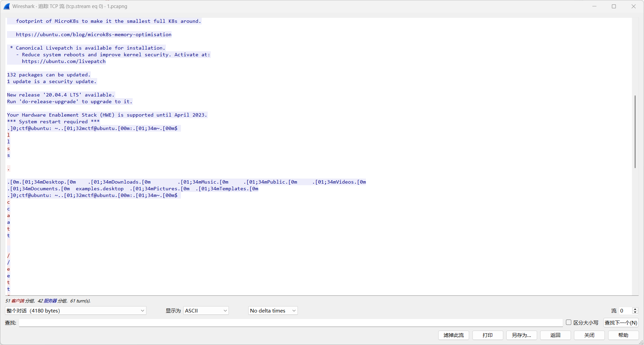The image size is (644, 345).
Task: Click the 'New release 20.04.4 LTS available' line
Action: click(x=61, y=95)
